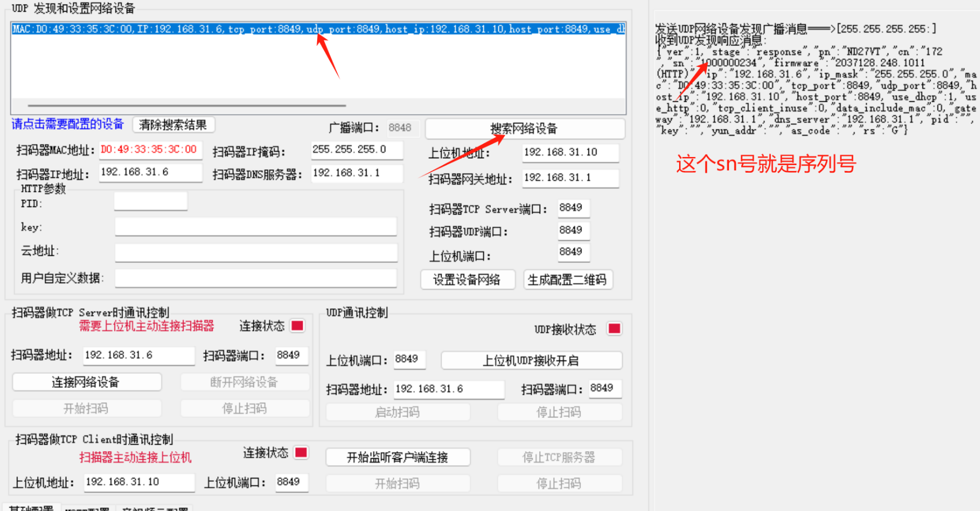Click 开始扫码 under 开始监听客户端连接 button

coord(397,484)
